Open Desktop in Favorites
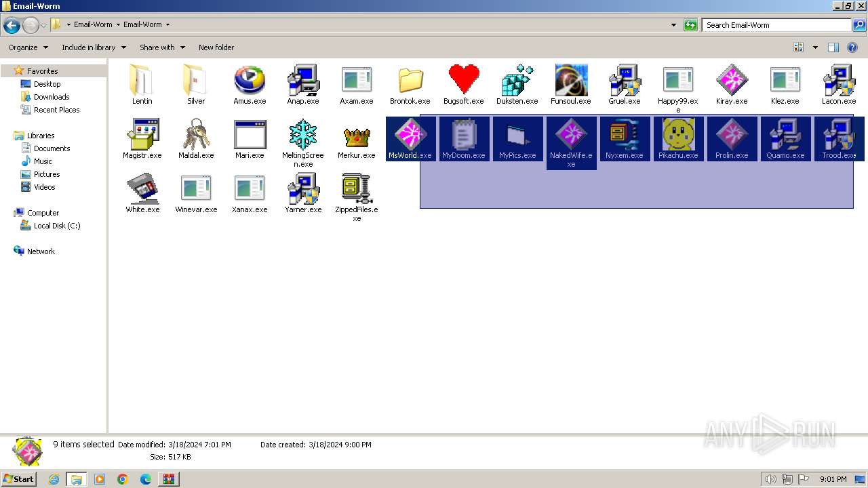The width and height of the screenshot is (868, 488). click(47, 84)
